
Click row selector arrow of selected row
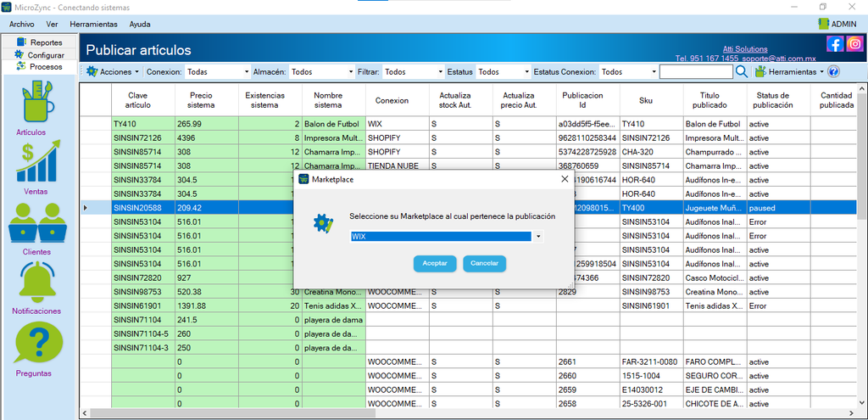pyautogui.click(x=86, y=208)
